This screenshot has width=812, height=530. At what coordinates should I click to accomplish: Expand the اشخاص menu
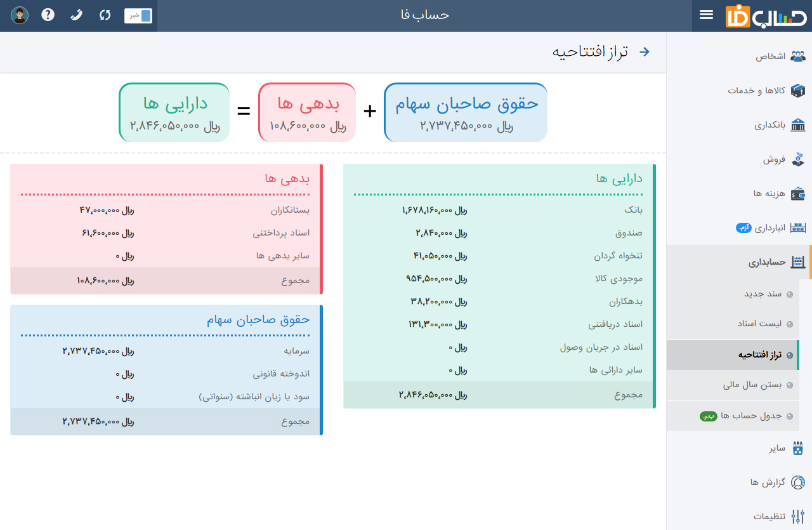(x=739, y=56)
